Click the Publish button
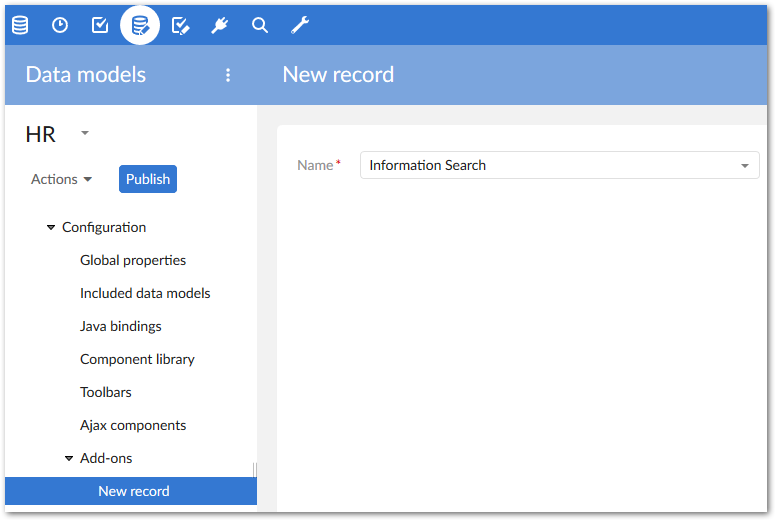This screenshot has height=521, width=776. [148, 179]
